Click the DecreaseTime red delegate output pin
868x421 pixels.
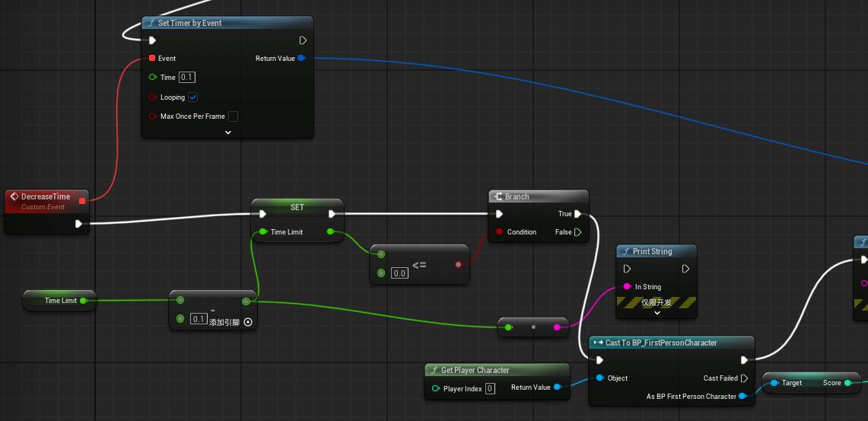(82, 201)
